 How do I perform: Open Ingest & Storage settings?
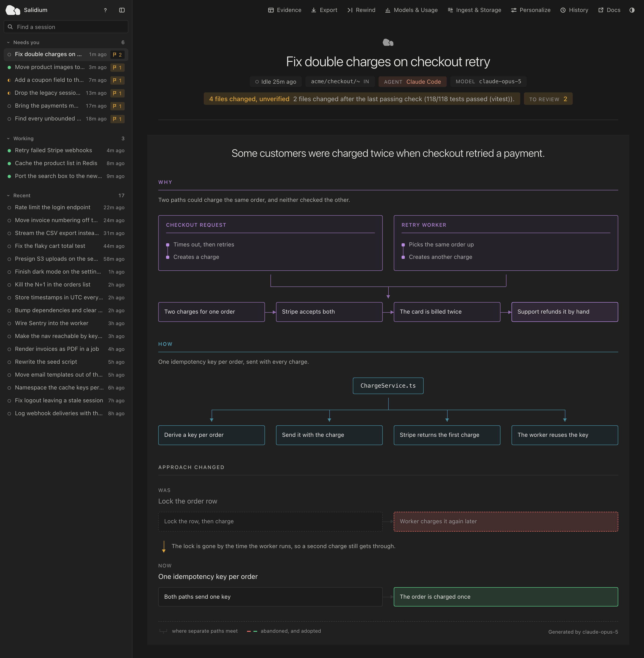click(474, 10)
